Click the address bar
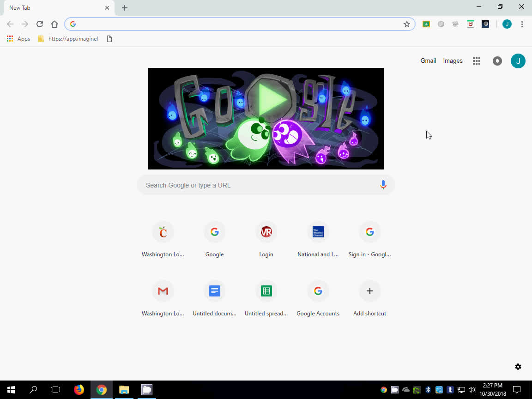The width and height of the screenshot is (532, 399). click(240, 24)
